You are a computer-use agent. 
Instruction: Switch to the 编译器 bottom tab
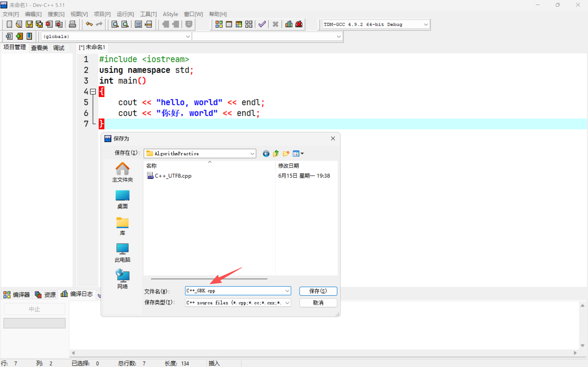[x=16, y=295]
